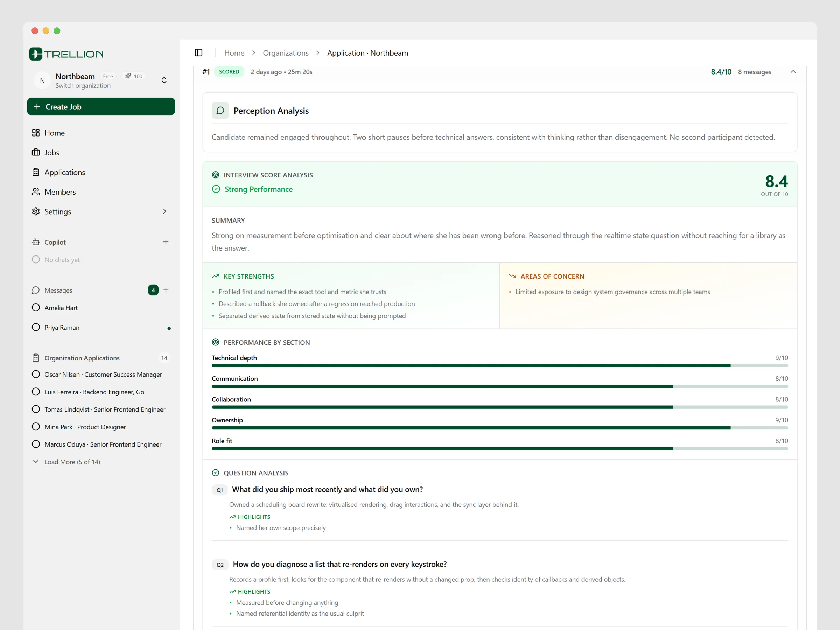Click the Copilot robot icon
The width and height of the screenshot is (840, 630).
click(x=36, y=242)
